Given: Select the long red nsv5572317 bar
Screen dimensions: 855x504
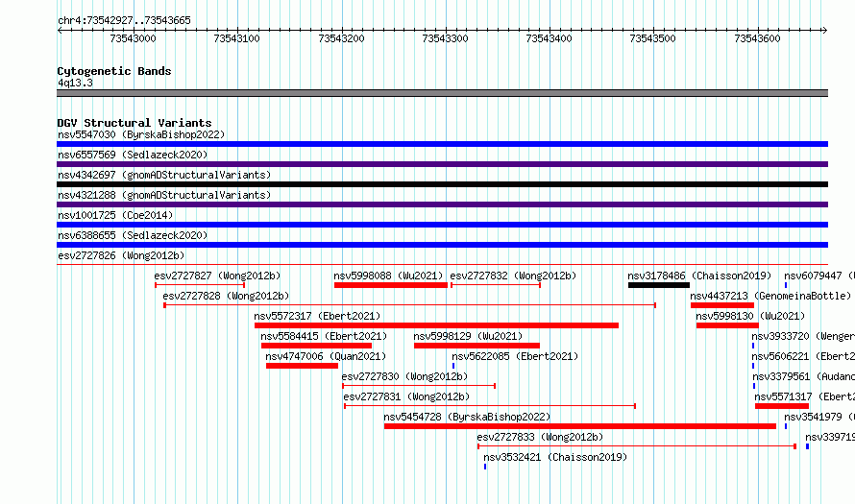Looking at the screenshot, I should pyautogui.click(x=436, y=325).
